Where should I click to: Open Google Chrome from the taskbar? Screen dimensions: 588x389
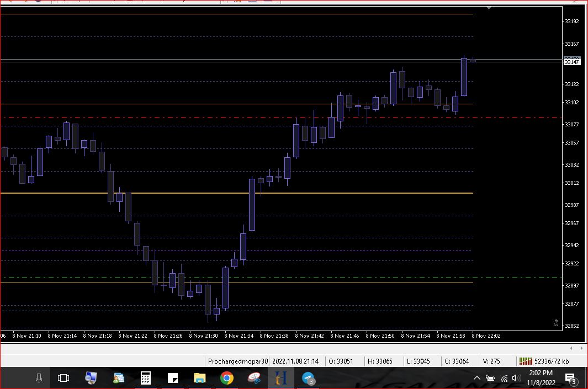click(226, 379)
